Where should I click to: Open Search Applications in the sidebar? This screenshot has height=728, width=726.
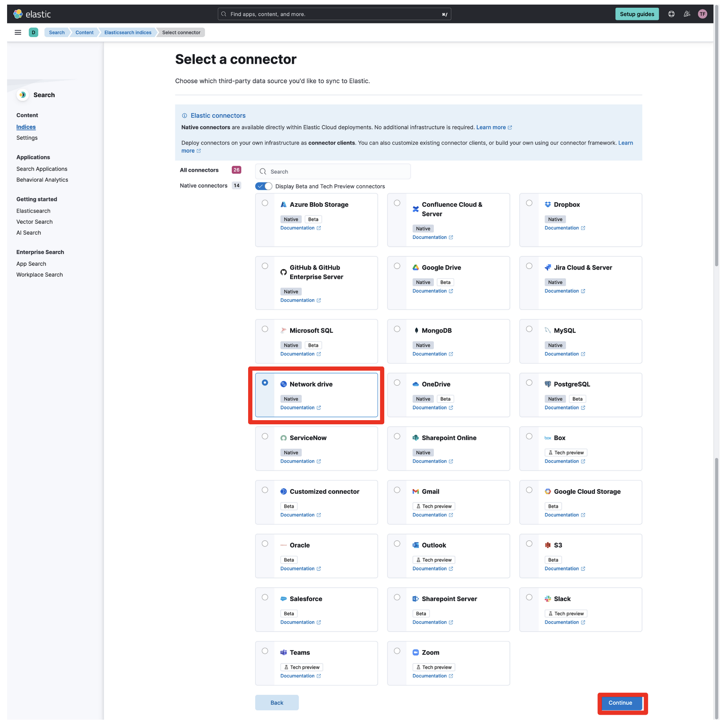pos(42,169)
